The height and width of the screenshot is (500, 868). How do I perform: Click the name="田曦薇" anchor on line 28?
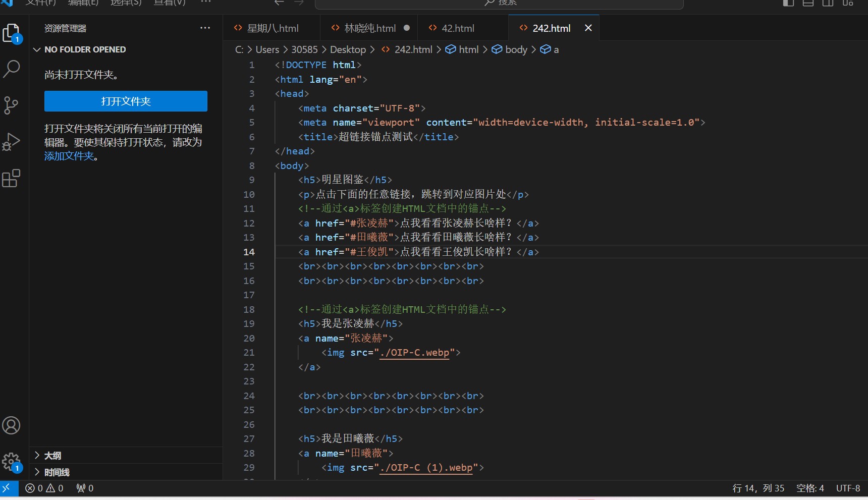tap(351, 453)
